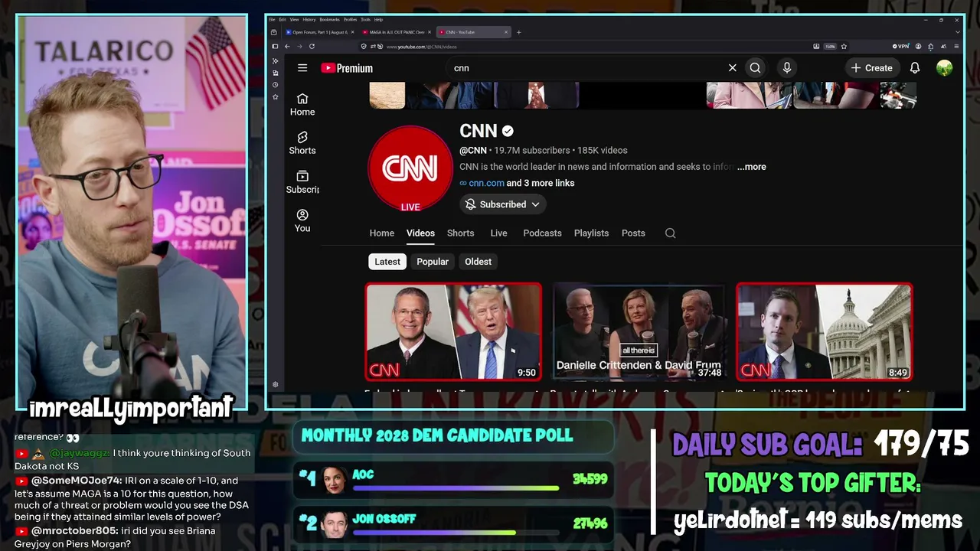Viewport: 980px width, 551px height.
Task: Open the channel Posts tab
Action: click(x=633, y=233)
